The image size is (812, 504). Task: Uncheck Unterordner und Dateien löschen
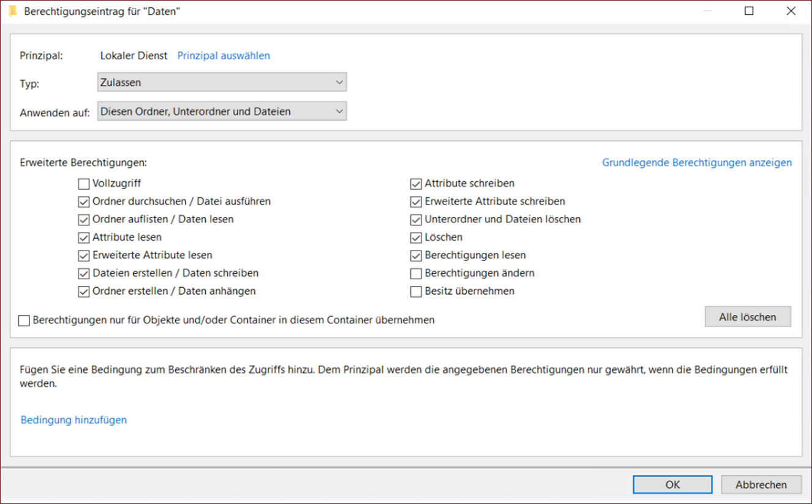click(x=416, y=219)
